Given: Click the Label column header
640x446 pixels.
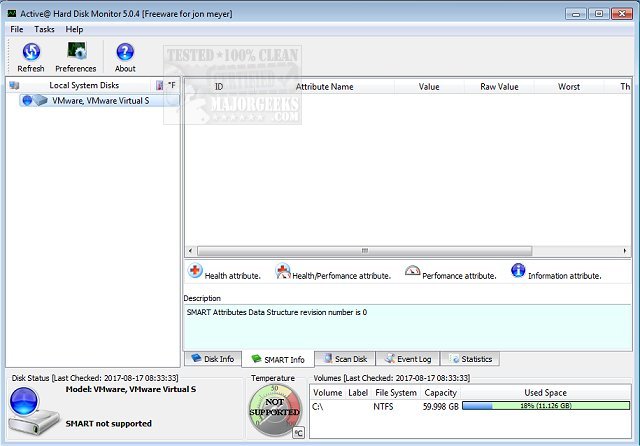Looking at the screenshot, I should (358, 393).
